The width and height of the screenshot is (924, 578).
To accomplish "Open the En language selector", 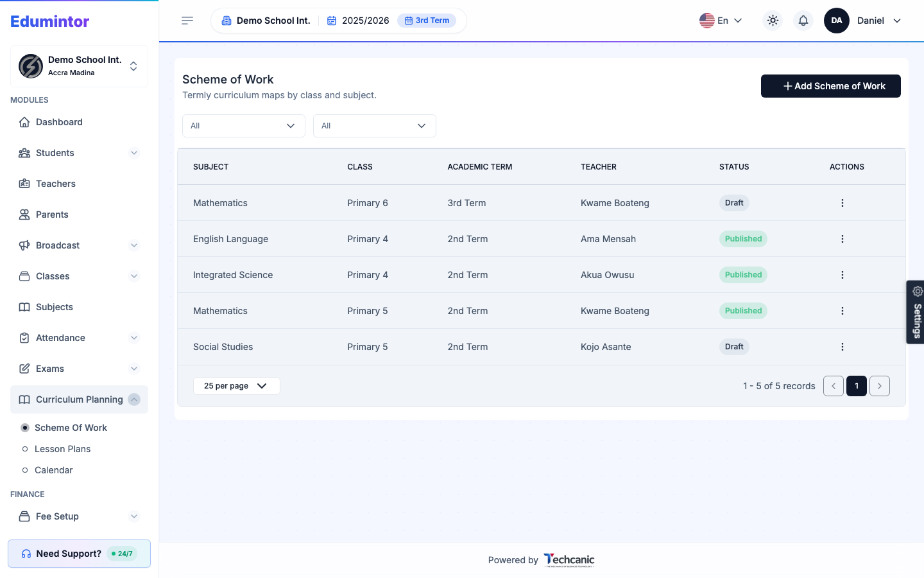I will [x=721, y=21].
